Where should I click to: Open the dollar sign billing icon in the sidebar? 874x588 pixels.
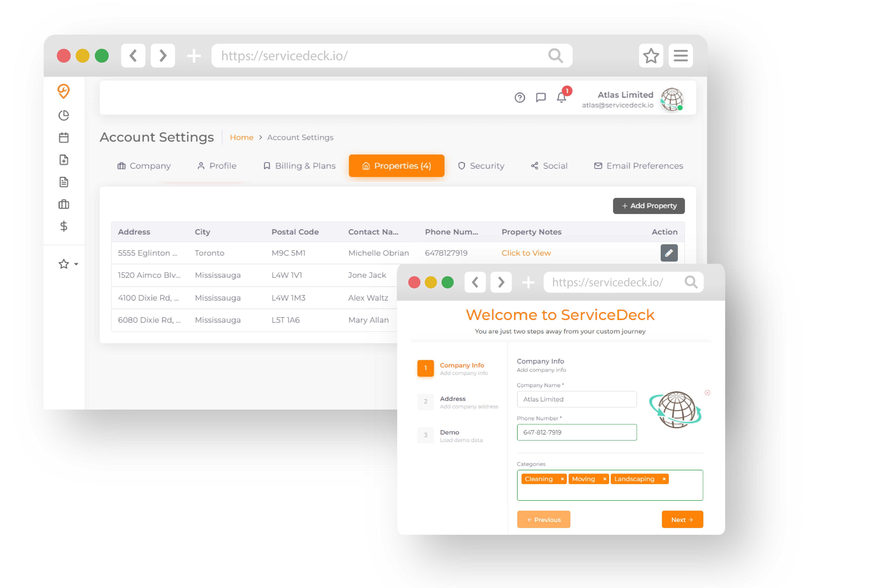(x=64, y=226)
